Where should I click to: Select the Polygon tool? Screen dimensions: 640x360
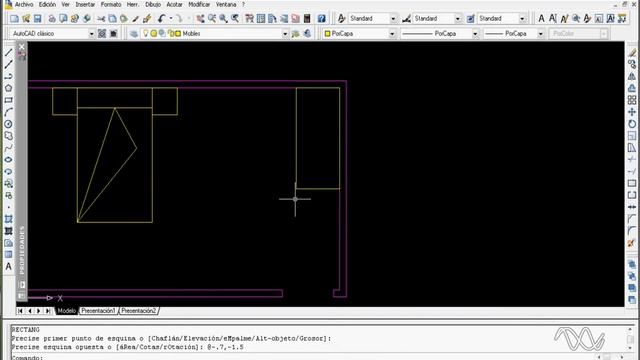pos(8,88)
